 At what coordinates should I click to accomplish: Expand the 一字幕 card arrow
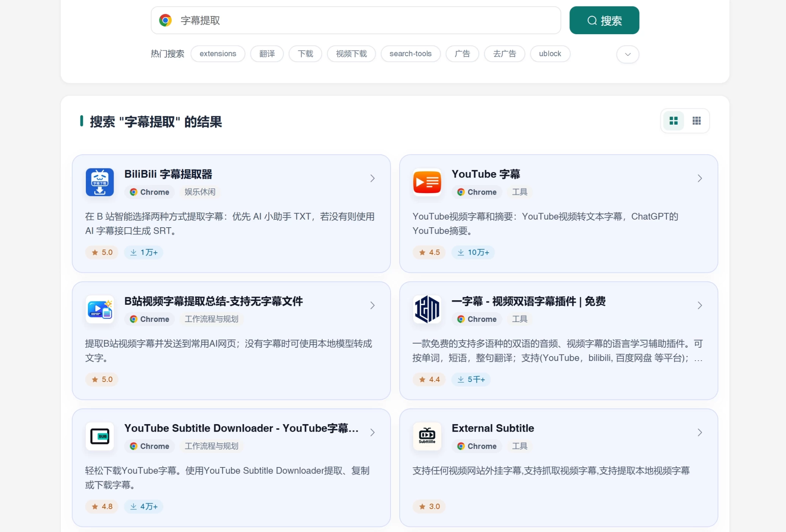point(700,306)
